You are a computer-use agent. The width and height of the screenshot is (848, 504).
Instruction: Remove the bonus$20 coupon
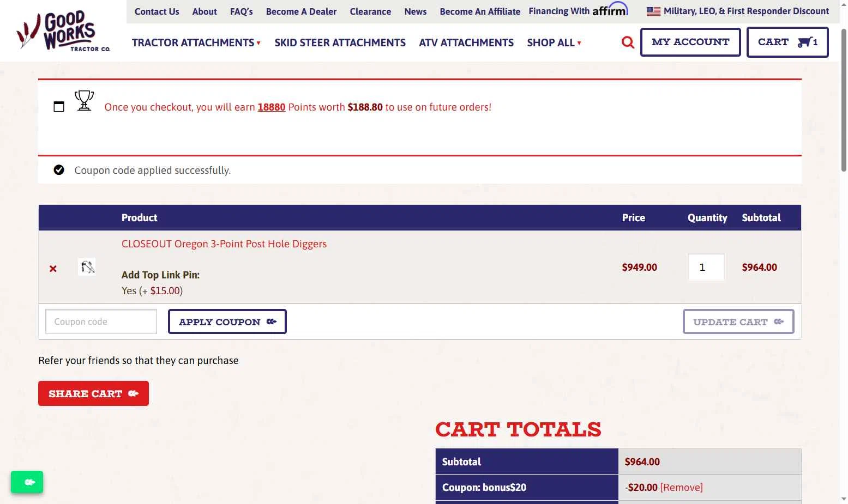click(x=682, y=487)
